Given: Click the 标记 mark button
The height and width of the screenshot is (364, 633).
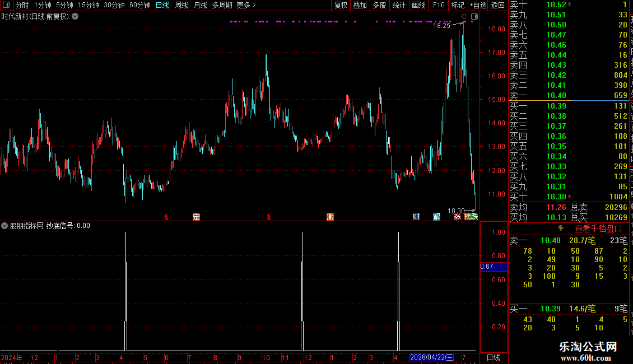Looking at the screenshot, I should coord(458,5).
